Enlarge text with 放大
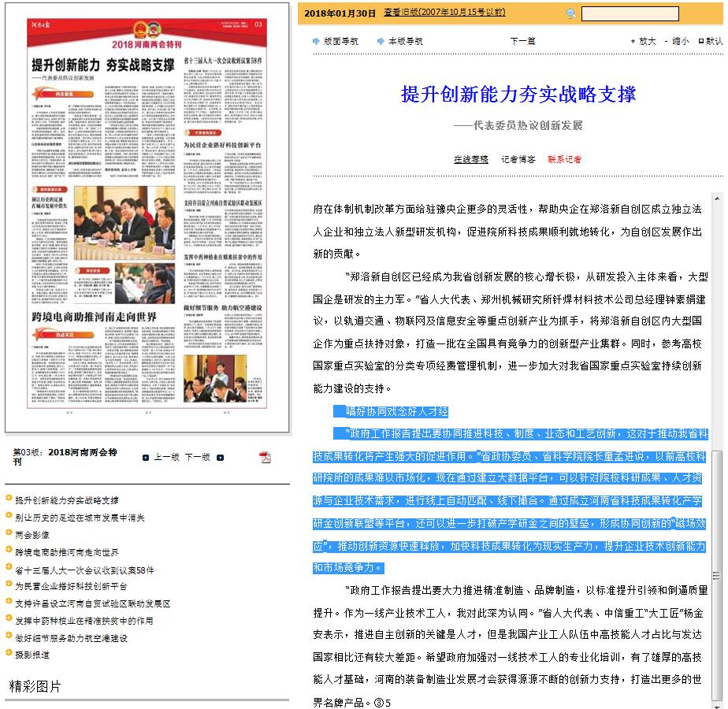This screenshot has width=728, height=709. [x=644, y=41]
